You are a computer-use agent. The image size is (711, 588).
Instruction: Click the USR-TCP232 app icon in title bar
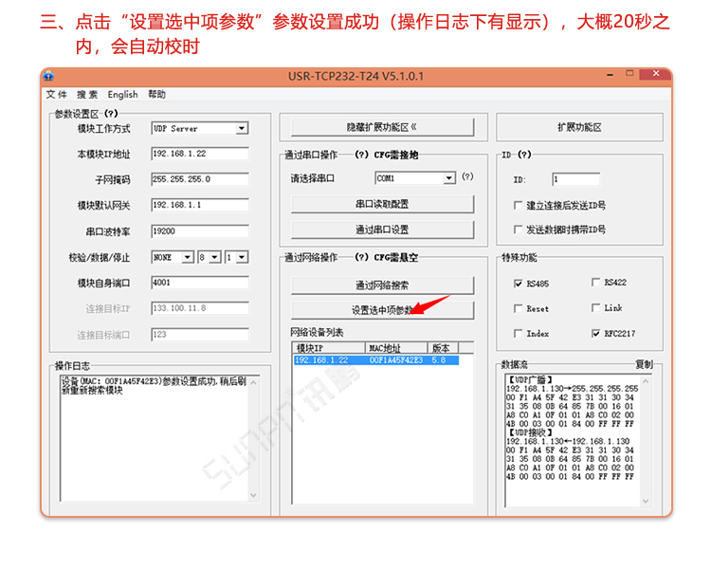click(48, 76)
